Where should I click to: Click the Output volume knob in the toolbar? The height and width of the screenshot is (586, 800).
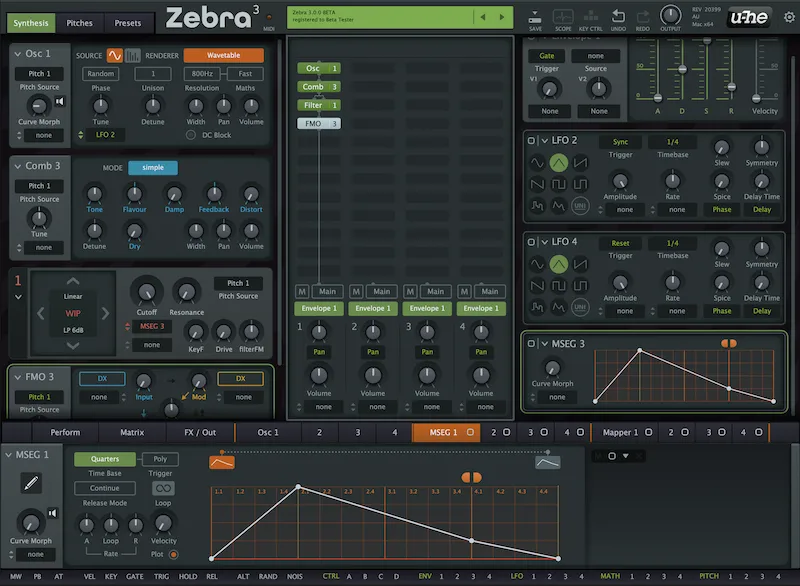click(x=670, y=15)
